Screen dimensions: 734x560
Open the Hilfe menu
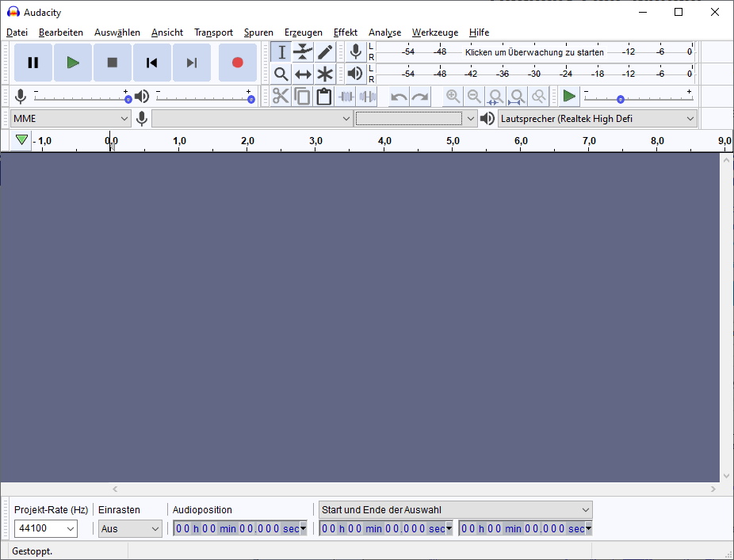pos(479,32)
